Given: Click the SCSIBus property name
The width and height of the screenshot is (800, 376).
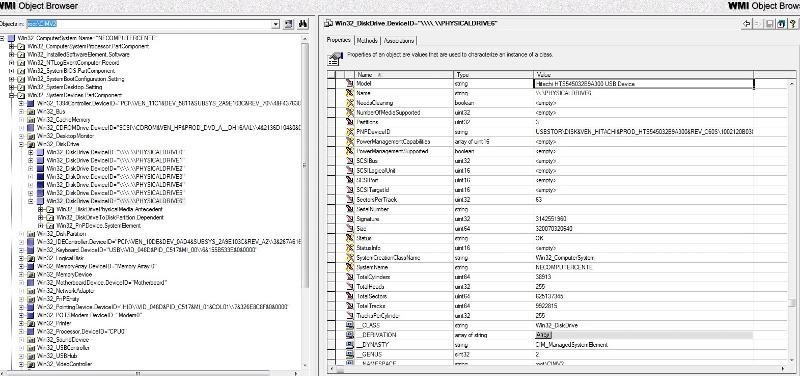Looking at the screenshot, I should [367, 161].
